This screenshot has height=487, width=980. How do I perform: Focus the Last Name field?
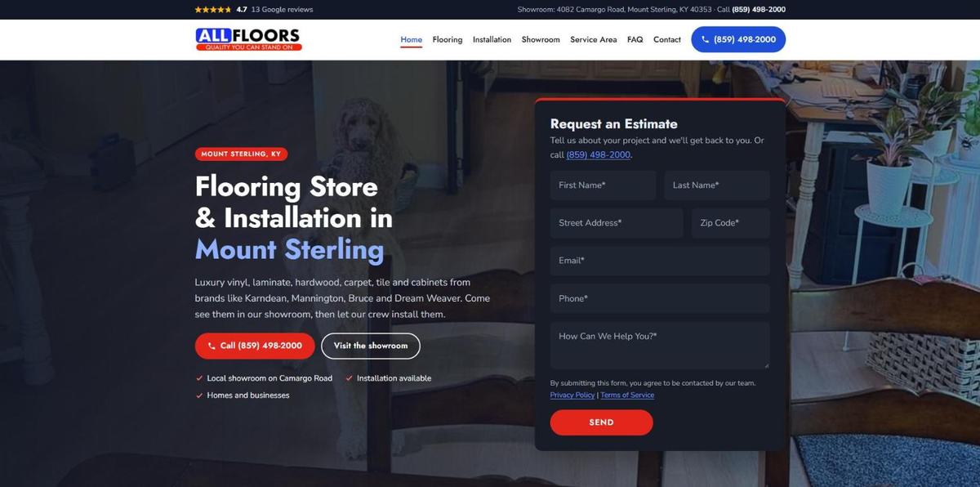click(x=717, y=185)
